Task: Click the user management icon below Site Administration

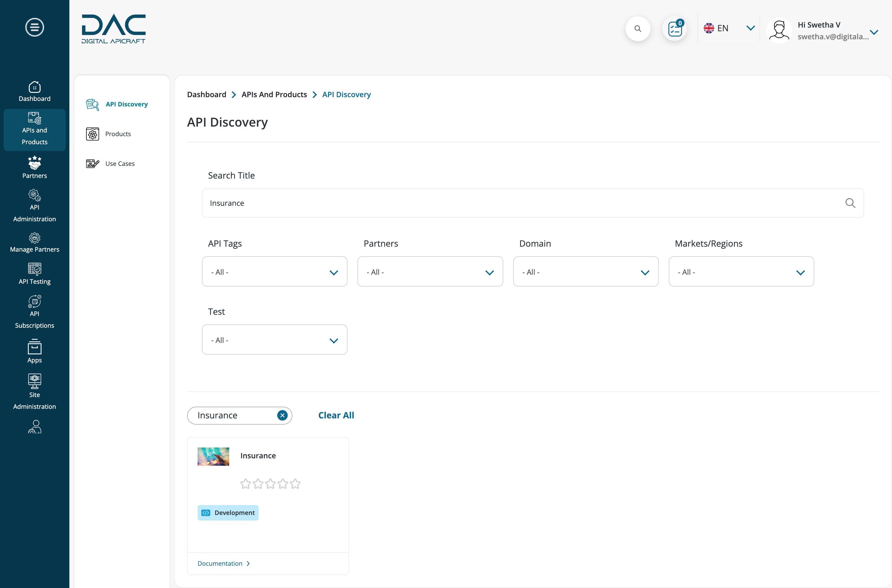Action: (34, 427)
